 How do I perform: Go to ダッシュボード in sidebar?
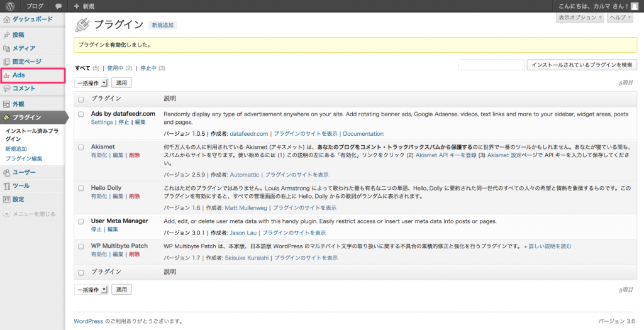[x=33, y=19]
